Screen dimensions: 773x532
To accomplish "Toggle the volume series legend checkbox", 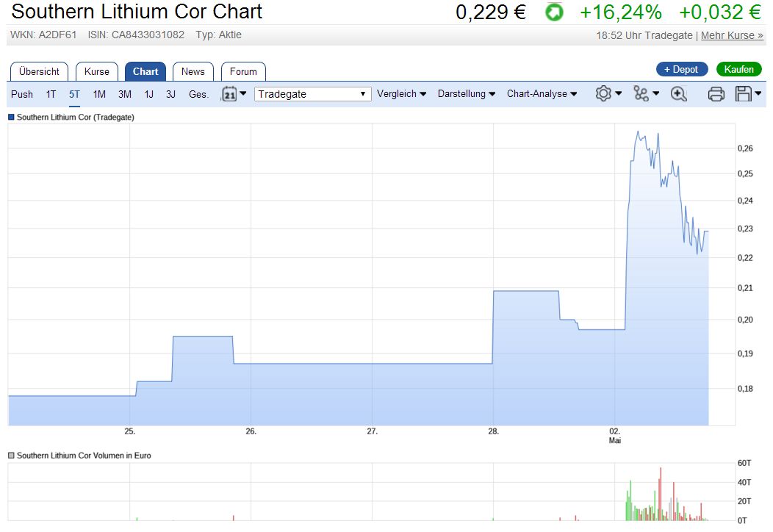I will 10,456.
